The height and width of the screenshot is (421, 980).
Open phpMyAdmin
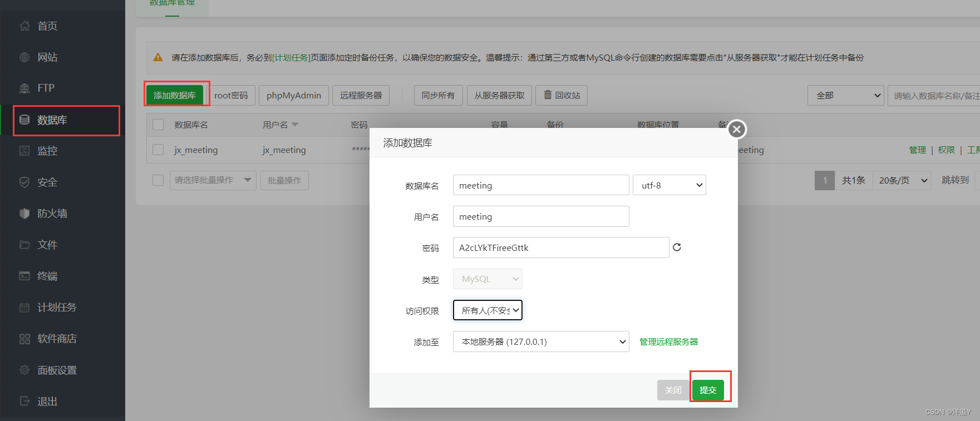coord(294,95)
